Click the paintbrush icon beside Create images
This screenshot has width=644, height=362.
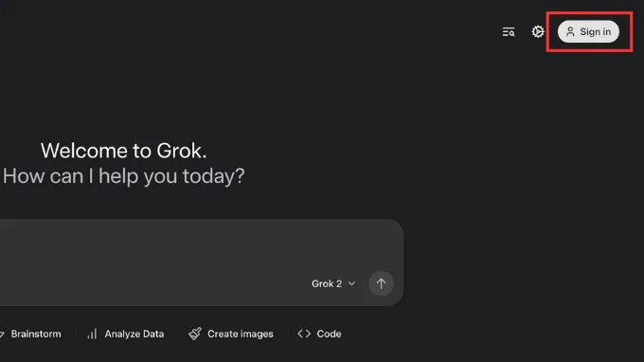coord(195,334)
